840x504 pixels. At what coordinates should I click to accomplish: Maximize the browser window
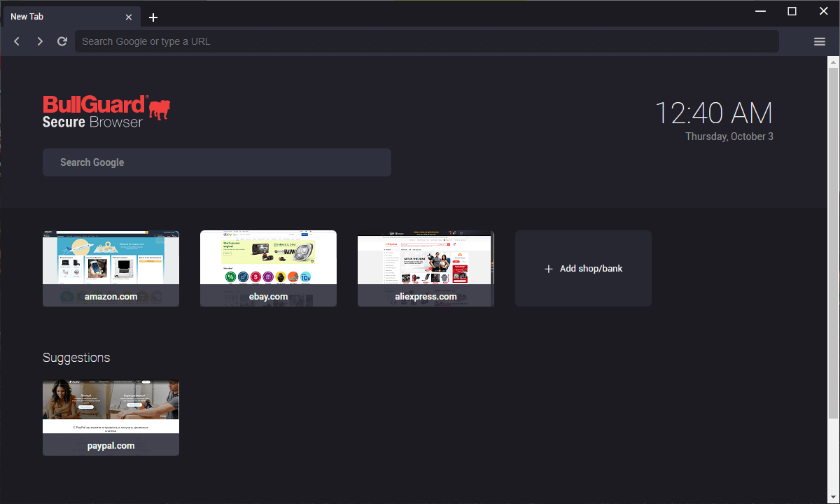[792, 11]
